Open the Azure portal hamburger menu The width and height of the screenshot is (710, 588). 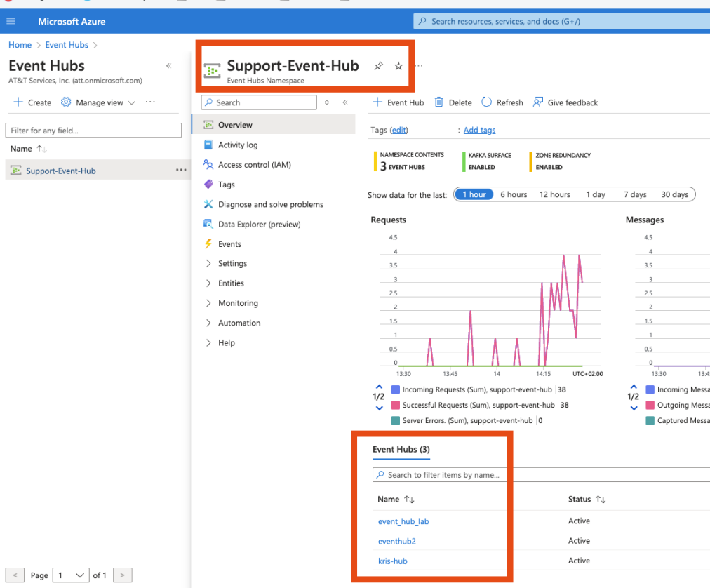click(11, 21)
